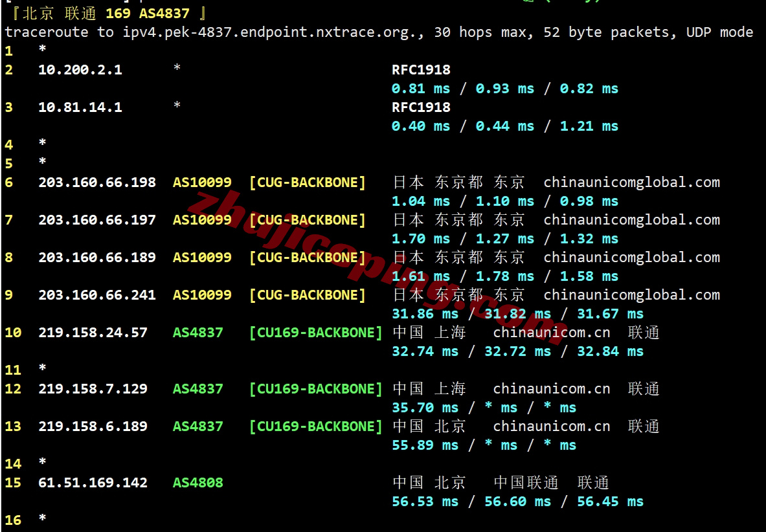This screenshot has width=766, height=532.
Task: Click [CU169-BACKBONE] on hop 12 row
Action: pyautogui.click(x=315, y=389)
